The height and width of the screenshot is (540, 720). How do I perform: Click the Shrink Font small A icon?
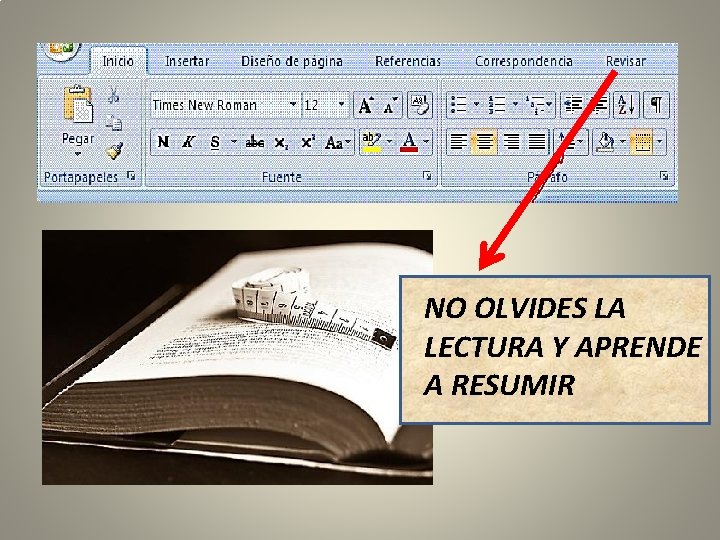(x=390, y=105)
